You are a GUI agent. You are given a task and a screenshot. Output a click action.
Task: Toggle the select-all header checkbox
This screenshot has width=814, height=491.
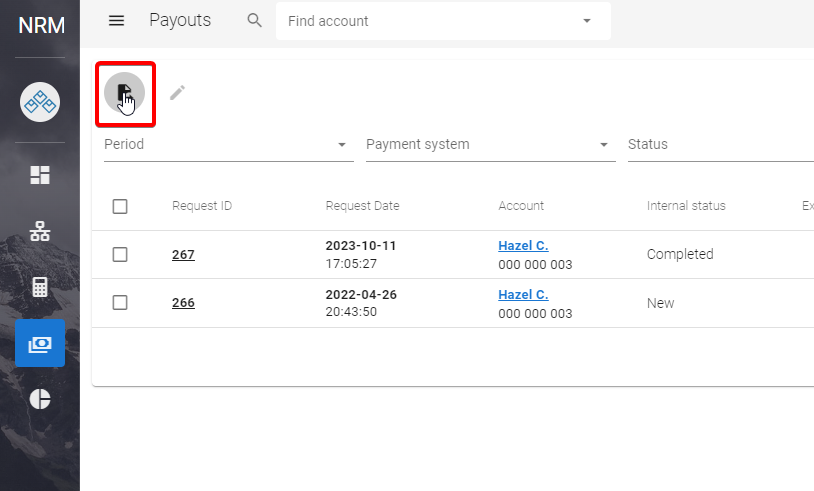(x=120, y=206)
